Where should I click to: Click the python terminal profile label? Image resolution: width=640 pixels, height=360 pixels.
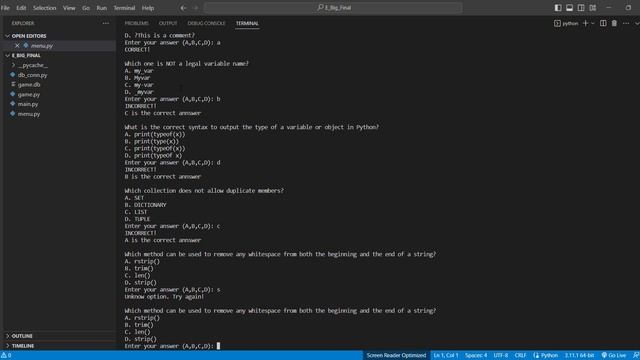[x=570, y=24]
